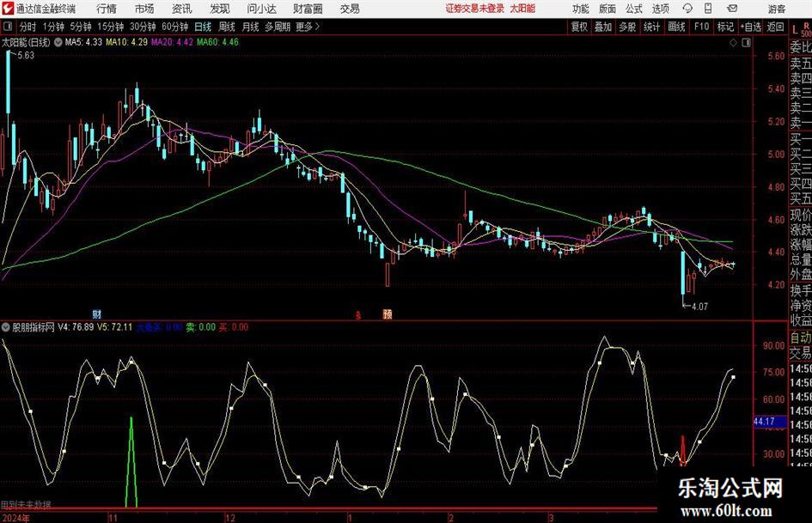
Task: Switch to 60分钟 period tab
Action: [x=174, y=27]
